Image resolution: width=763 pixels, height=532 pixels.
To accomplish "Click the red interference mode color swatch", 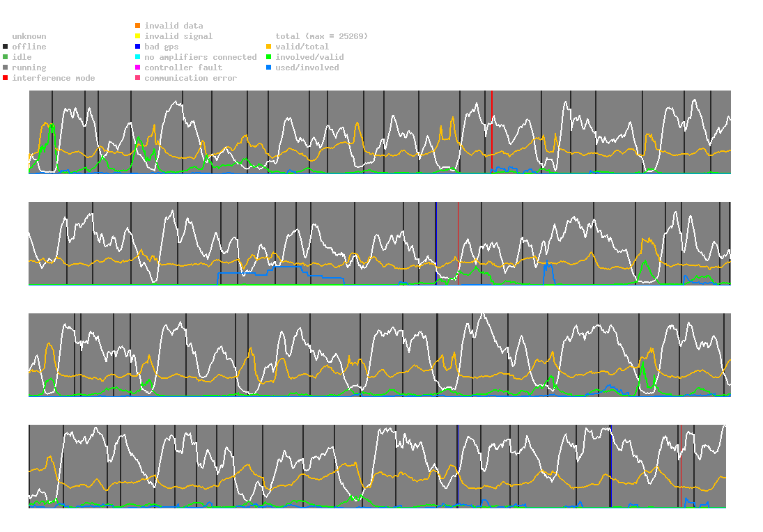I will coord(6,78).
